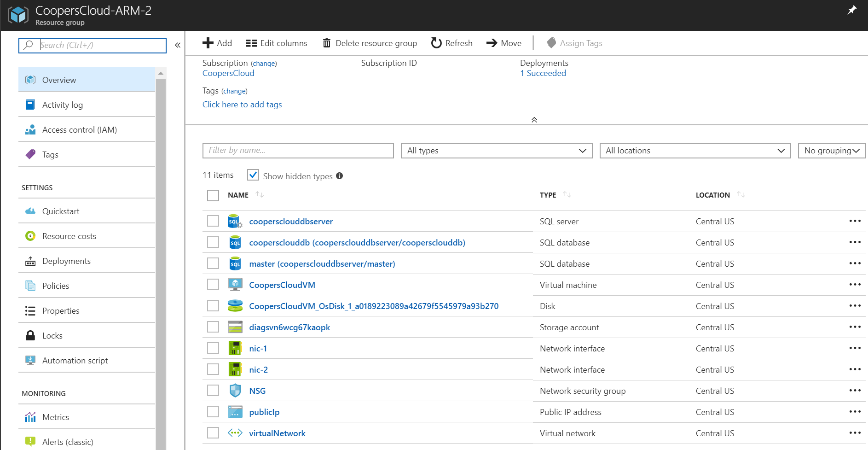Open Activity log in the sidebar

(x=87, y=105)
